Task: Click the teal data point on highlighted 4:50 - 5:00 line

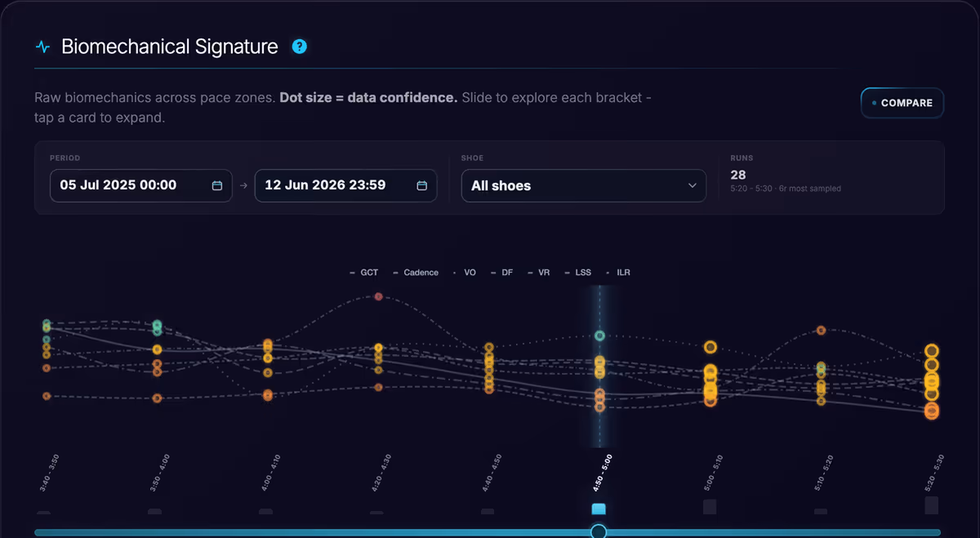Action: click(x=599, y=336)
